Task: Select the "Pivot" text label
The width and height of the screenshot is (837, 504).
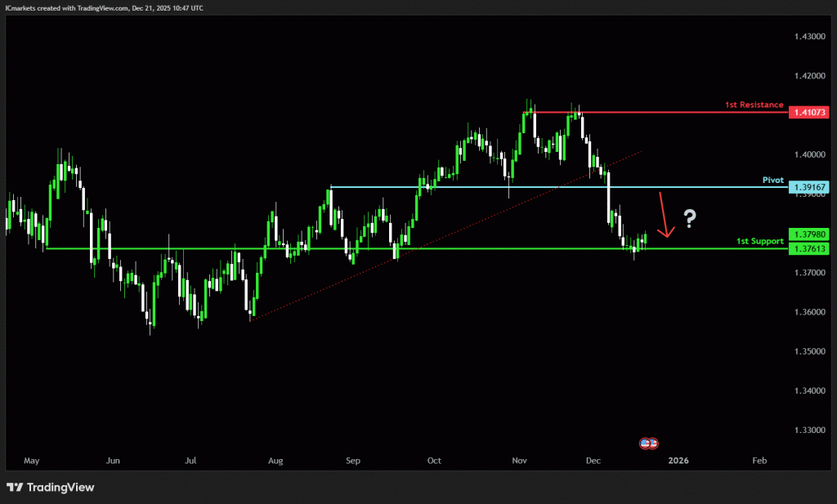Action: click(x=772, y=180)
